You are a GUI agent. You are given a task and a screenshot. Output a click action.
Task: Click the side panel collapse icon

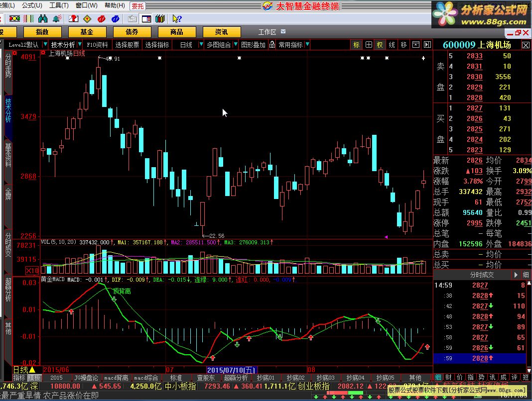[427, 45]
